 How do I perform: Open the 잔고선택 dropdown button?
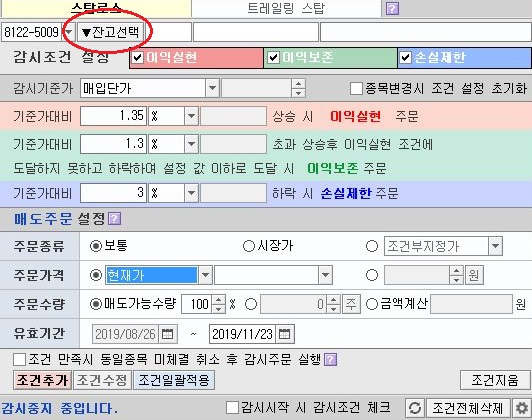coord(110,32)
